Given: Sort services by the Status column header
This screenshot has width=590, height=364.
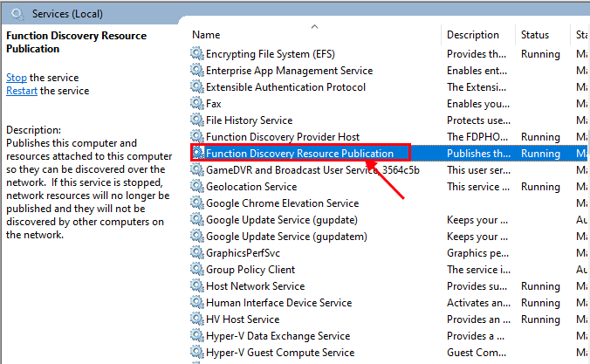Looking at the screenshot, I should coord(535,35).
